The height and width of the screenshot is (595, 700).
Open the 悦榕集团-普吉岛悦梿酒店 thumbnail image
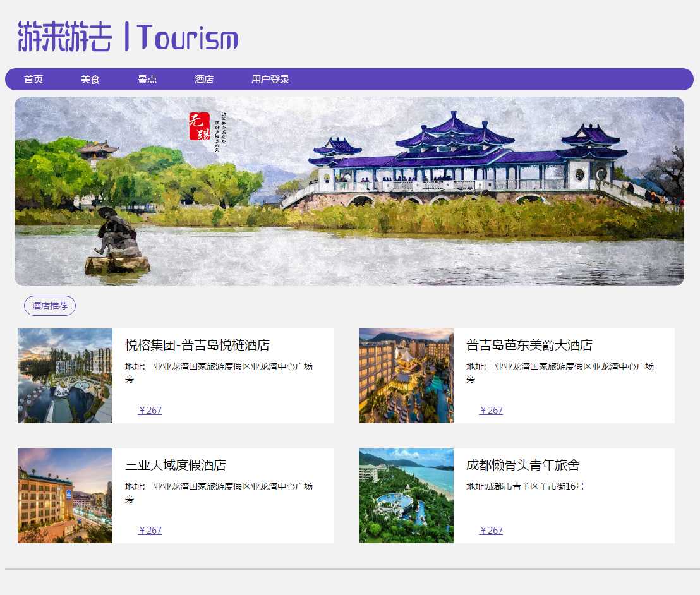point(65,376)
